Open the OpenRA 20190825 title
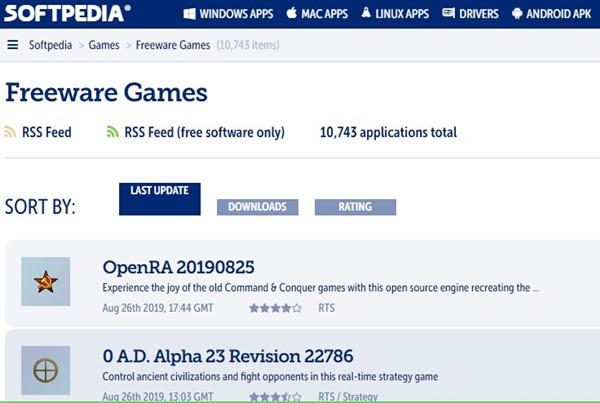This screenshot has height=403, width=600. click(178, 267)
